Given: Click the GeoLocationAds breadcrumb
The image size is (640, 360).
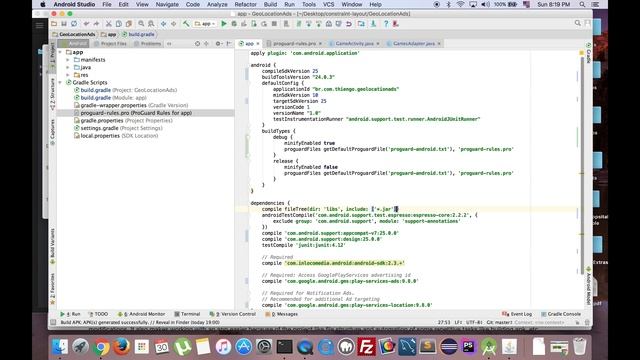Looking at the screenshot, I should pyautogui.click(x=74, y=34).
